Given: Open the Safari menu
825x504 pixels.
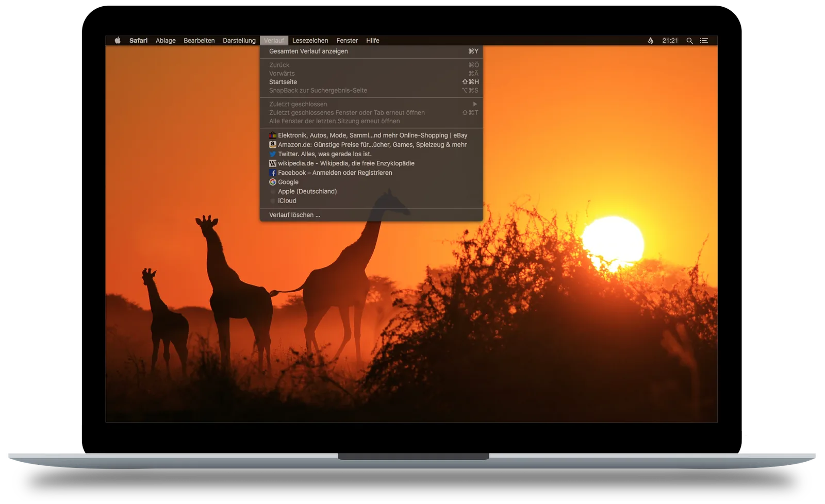Looking at the screenshot, I should (x=138, y=40).
